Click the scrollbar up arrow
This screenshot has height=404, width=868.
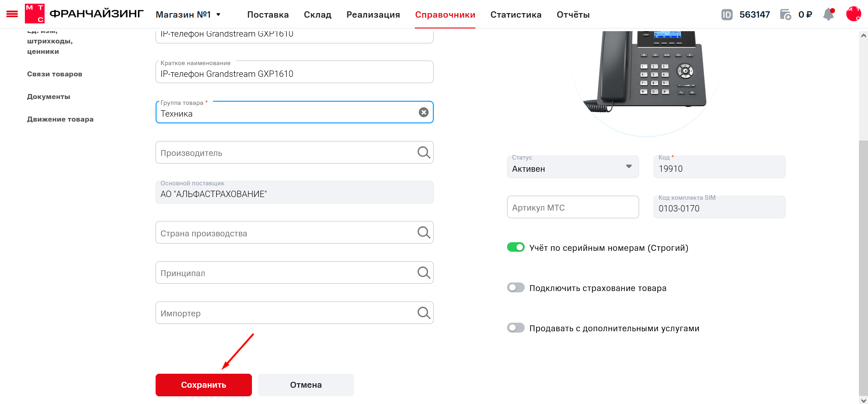(x=863, y=36)
